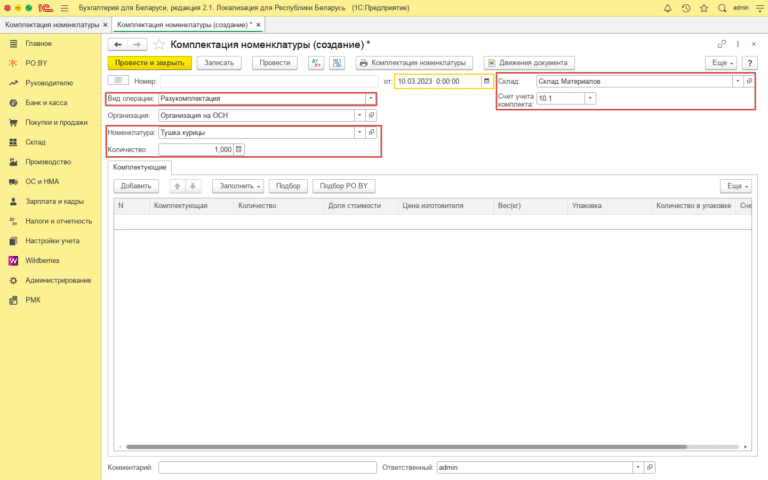768x480 pixels.
Task: Switch to the first Комплектация номенклатуры tab
Action: click(x=50, y=23)
